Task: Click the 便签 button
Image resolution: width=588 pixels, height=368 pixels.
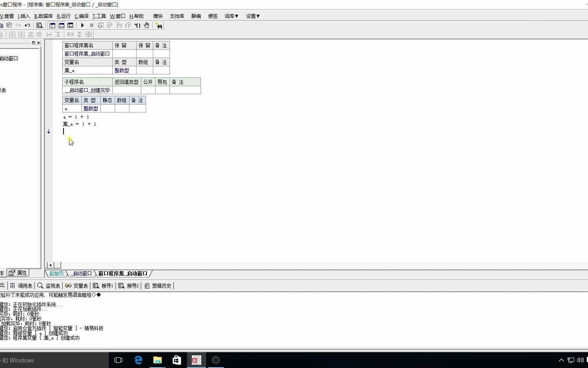Action: pyautogui.click(x=213, y=16)
